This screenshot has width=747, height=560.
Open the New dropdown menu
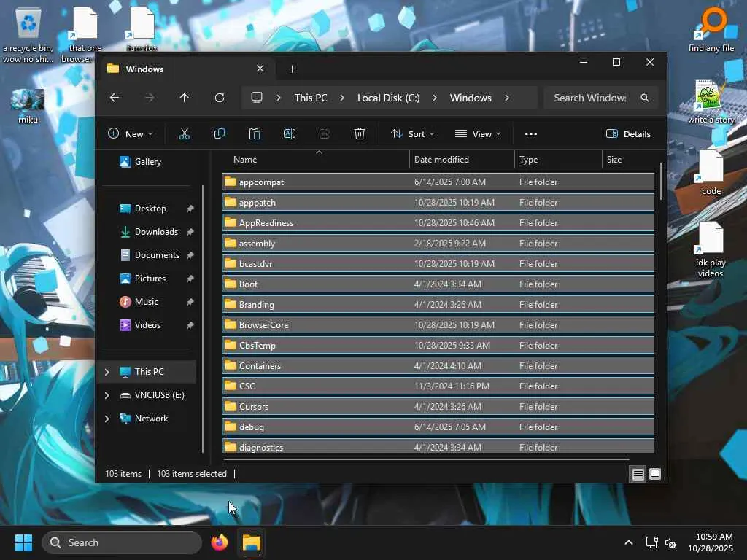click(131, 134)
